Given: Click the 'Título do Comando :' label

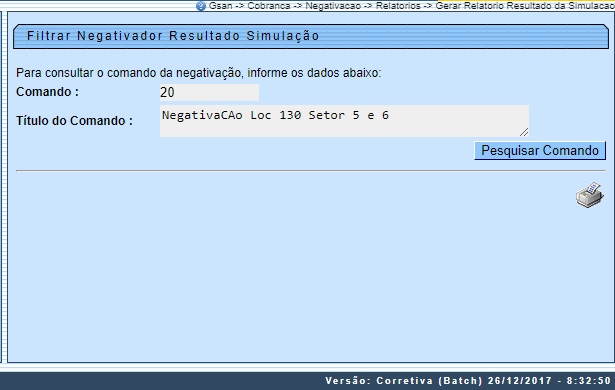Looking at the screenshot, I should 75,120.
